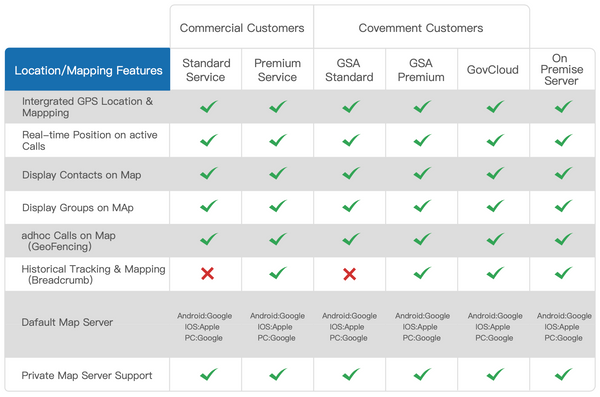The width and height of the screenshot is (600, 397).
Task: Click Premium Service checkmark for Historical Tracking
Action: [278, 273]
